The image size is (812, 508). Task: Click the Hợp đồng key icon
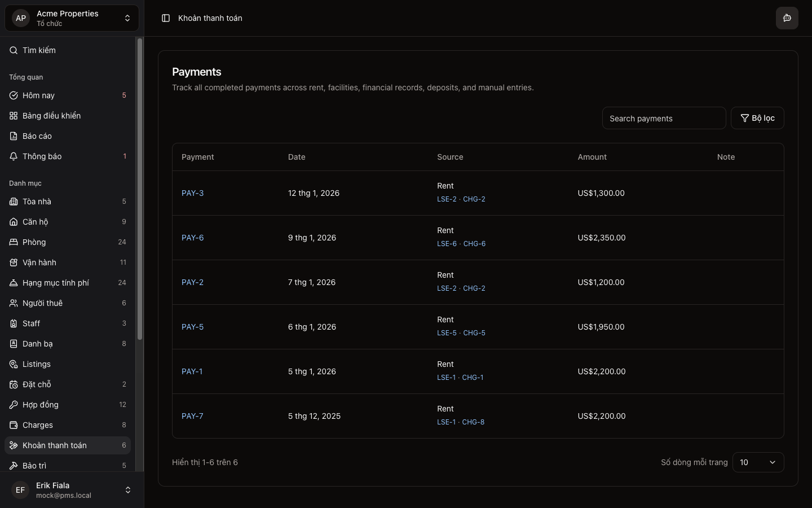pyautogui.click(x=14, y=405)
